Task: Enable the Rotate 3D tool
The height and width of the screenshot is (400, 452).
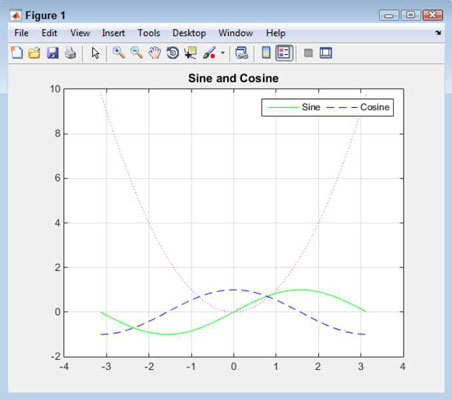Action: pos(172,53)
